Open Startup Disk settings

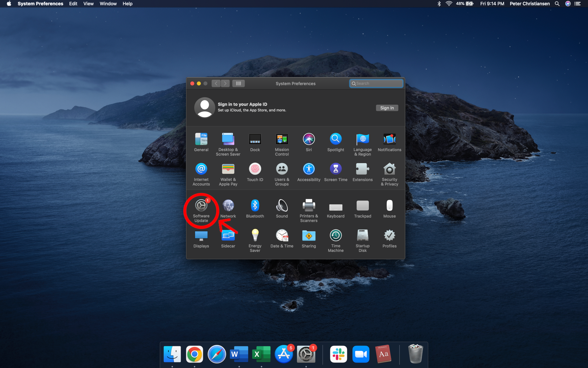[362, 241]
